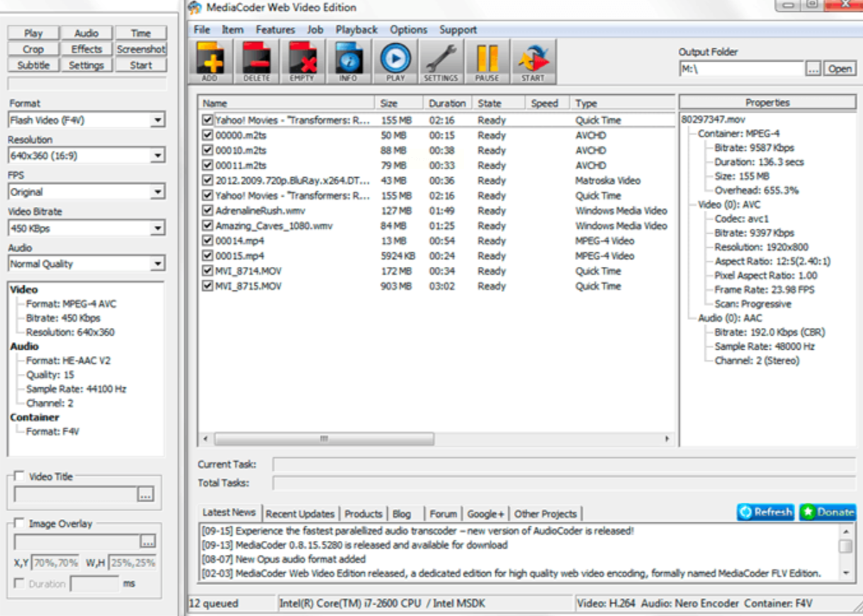Open the SETTINGS wrench icon

(441, 61)
